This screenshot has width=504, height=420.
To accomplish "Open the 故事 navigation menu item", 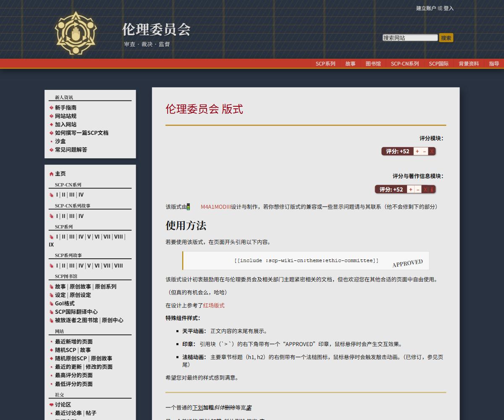I will point(350,64).
